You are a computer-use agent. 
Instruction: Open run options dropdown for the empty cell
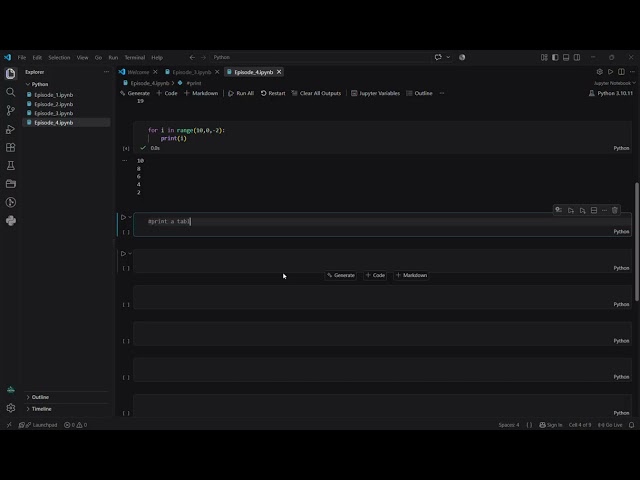pyautogui.click(x=130, y=253)
